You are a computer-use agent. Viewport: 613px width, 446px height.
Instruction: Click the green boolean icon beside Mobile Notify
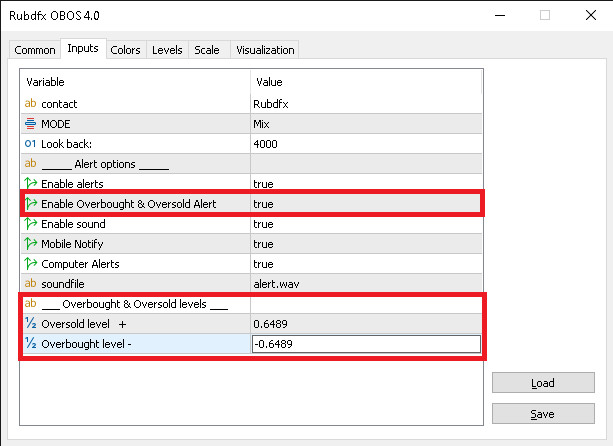coord(30,244)
